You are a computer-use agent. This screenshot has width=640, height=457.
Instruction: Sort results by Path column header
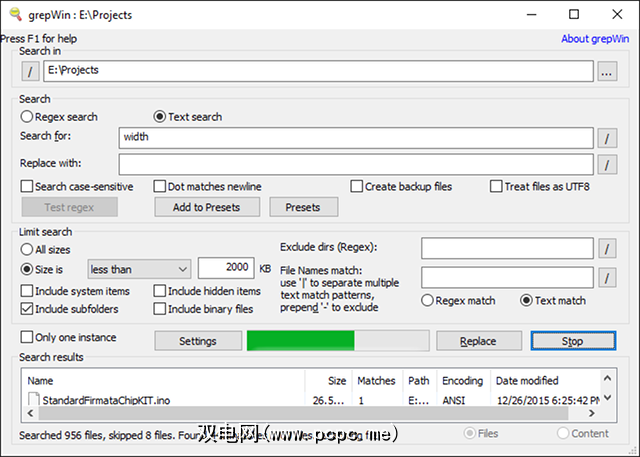pos(420,381)
